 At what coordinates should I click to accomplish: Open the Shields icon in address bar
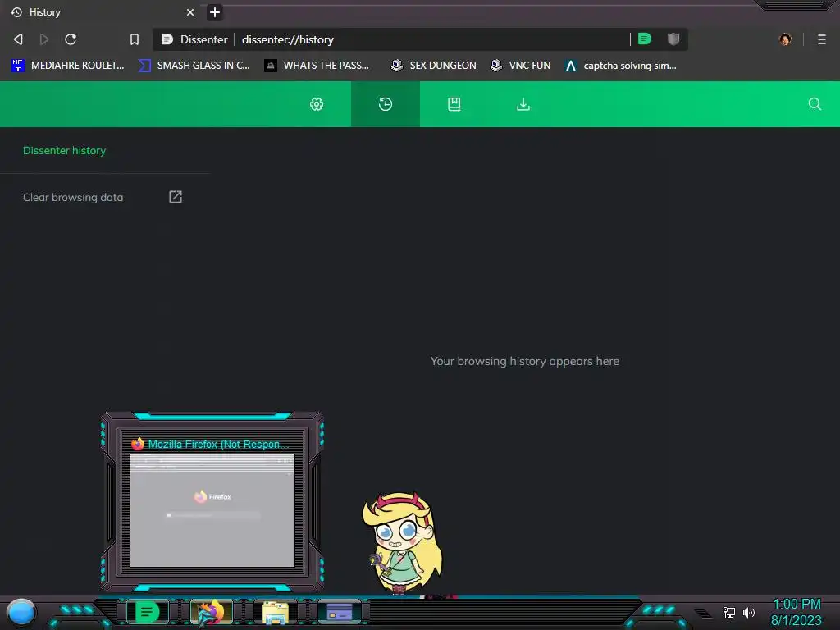tap(673, 39)
